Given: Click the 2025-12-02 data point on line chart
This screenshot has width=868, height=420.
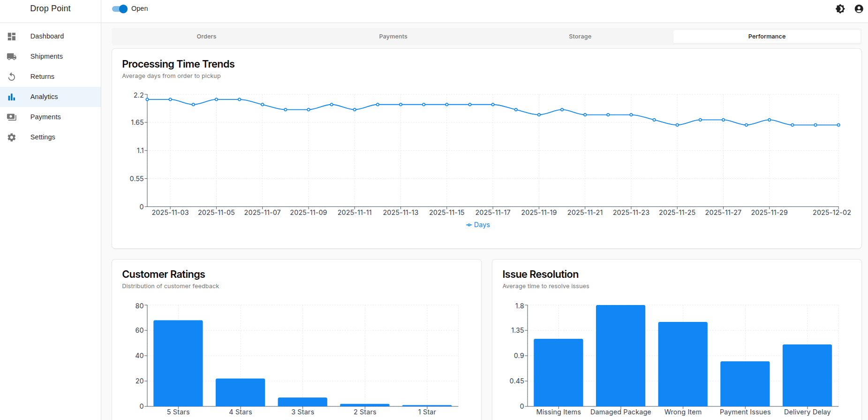Looking at the screenshot, I should [x=838, y=125].
